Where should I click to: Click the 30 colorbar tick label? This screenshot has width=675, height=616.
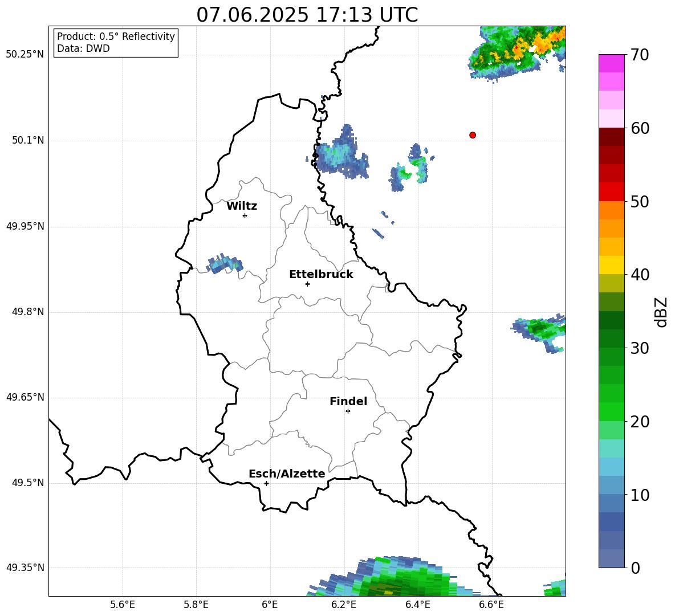pyautogui.click(x=640, y=348)
